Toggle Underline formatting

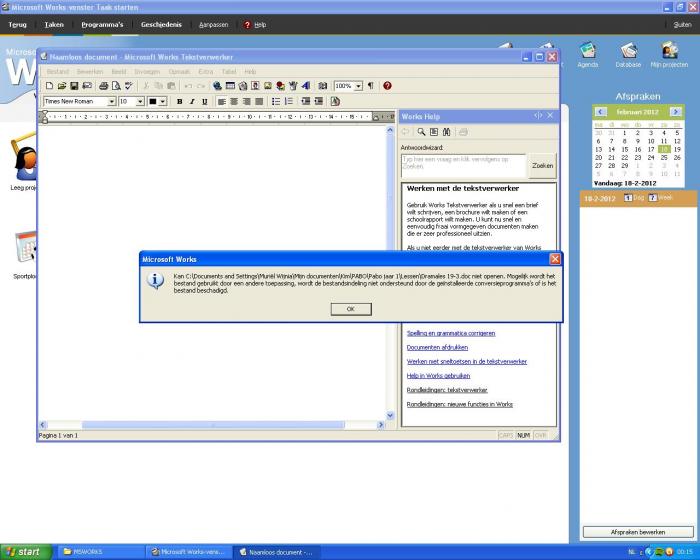coord(204,102)
